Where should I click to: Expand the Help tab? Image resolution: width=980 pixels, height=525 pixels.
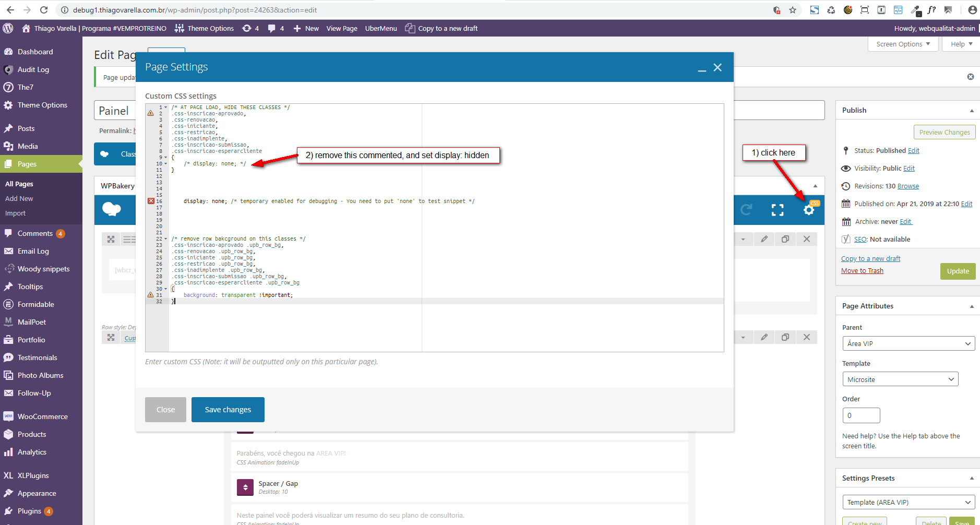(961, 44)
